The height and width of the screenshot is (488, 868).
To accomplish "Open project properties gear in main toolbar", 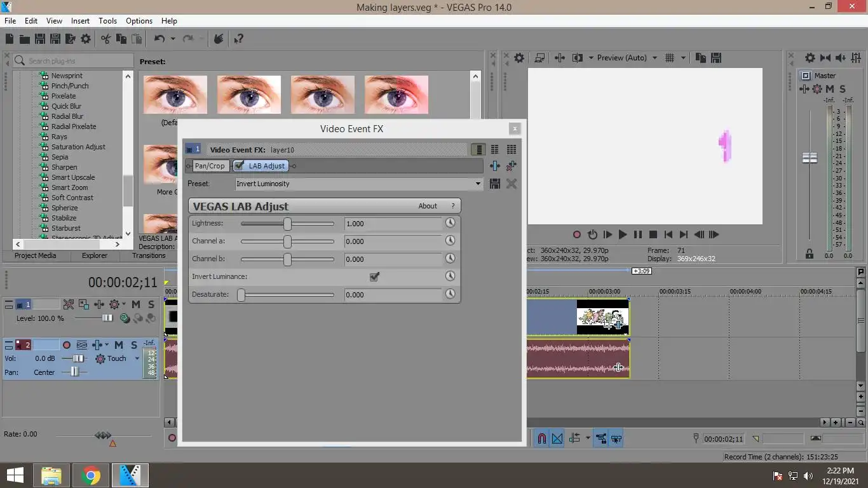I will coord(86,39).
